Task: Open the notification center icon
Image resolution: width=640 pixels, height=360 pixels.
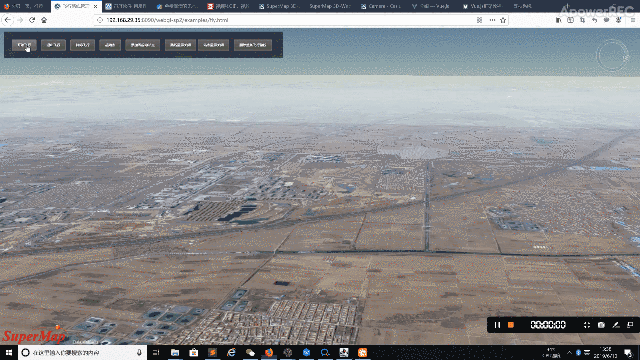Action: [629, 352]
